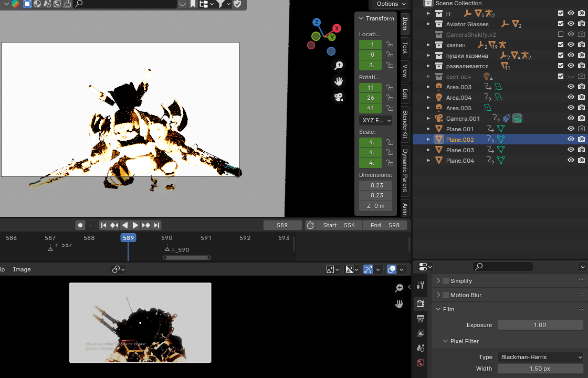Hide Plane.003 with its eye icon
This screenshot has height=378, width=588.
(571, 150)
